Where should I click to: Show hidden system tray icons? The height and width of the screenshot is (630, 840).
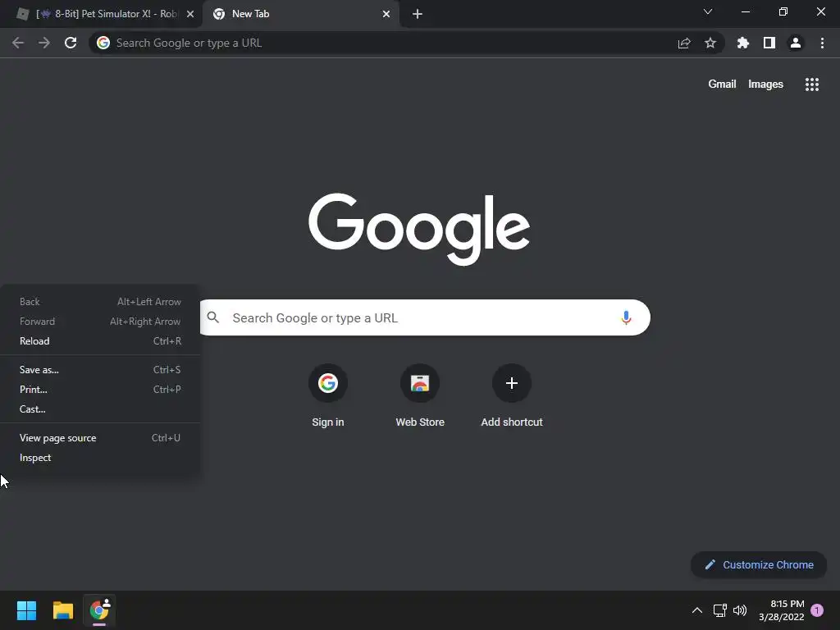click(697, 610)
